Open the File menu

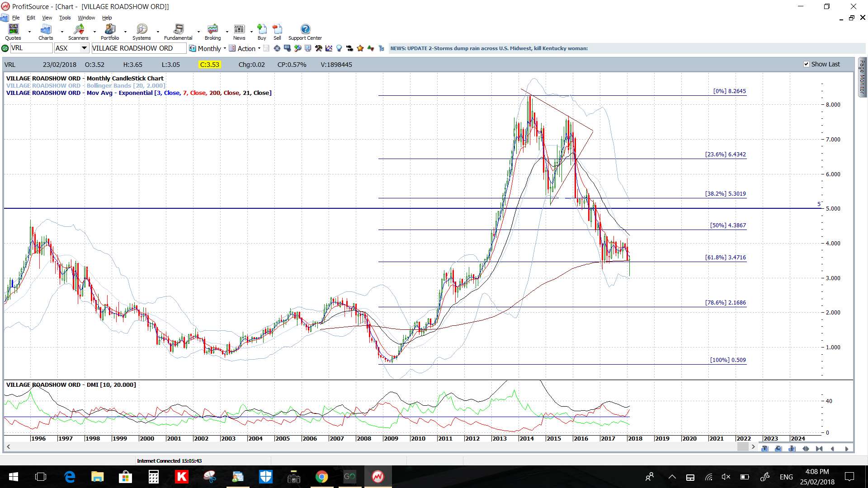(16, 18)
